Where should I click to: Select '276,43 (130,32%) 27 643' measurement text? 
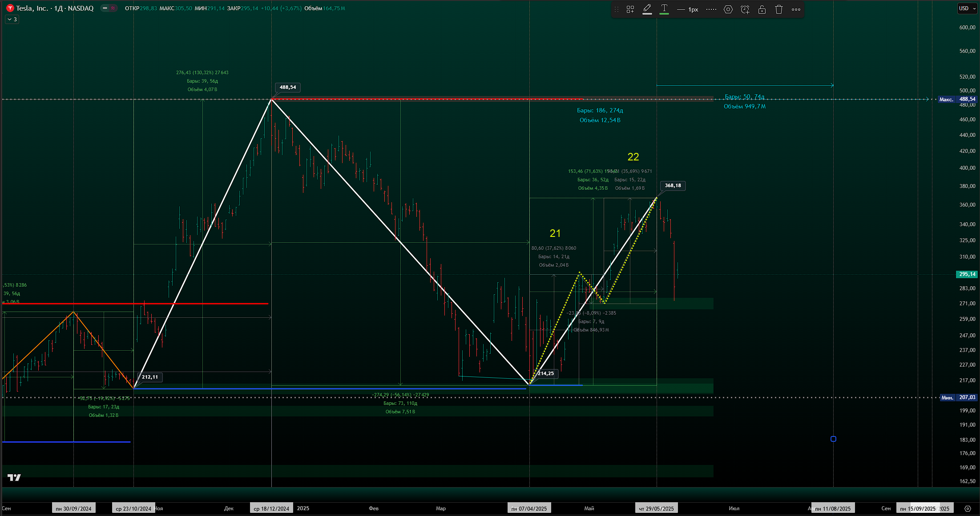point(202,72)
